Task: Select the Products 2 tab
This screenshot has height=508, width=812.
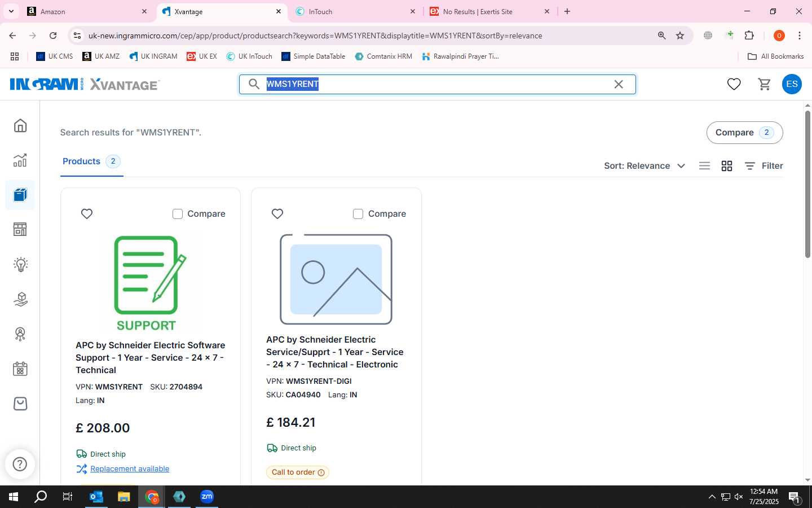Action: point(91,161)
